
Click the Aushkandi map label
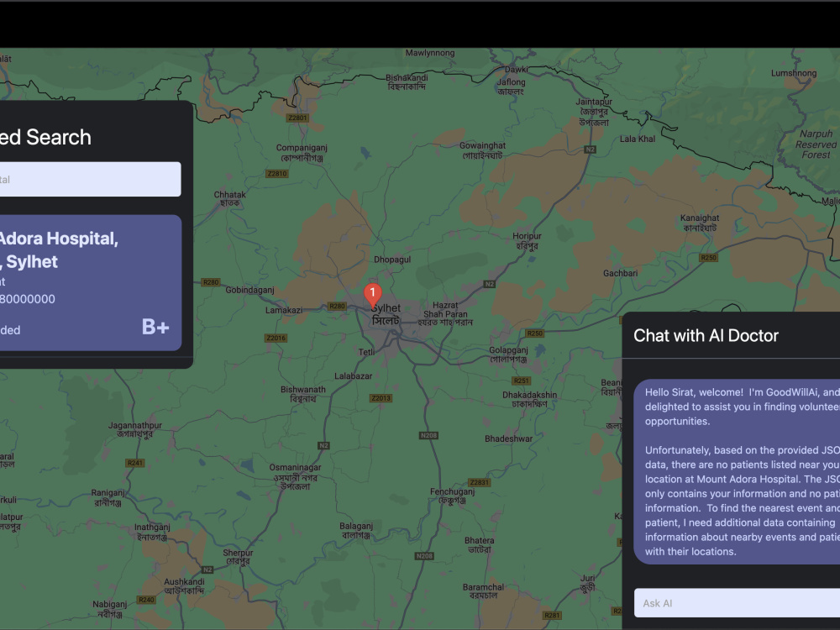tap(184, 586)
